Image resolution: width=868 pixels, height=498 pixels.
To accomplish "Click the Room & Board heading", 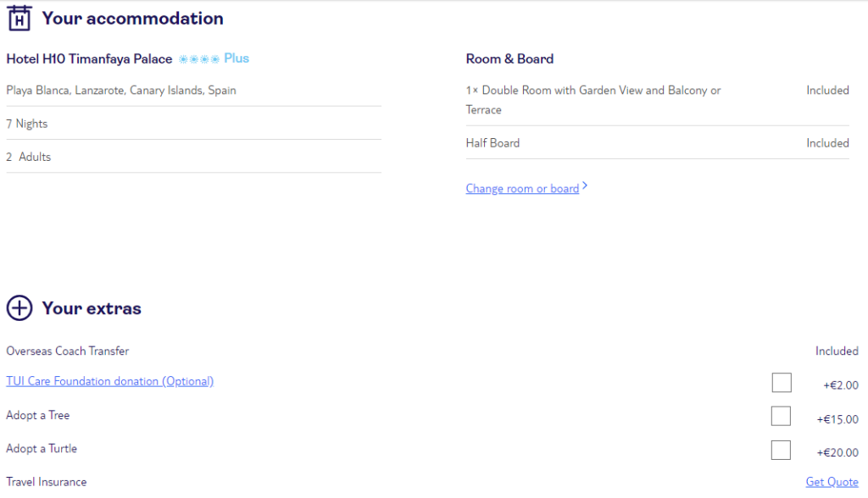I will pos(509,58).
